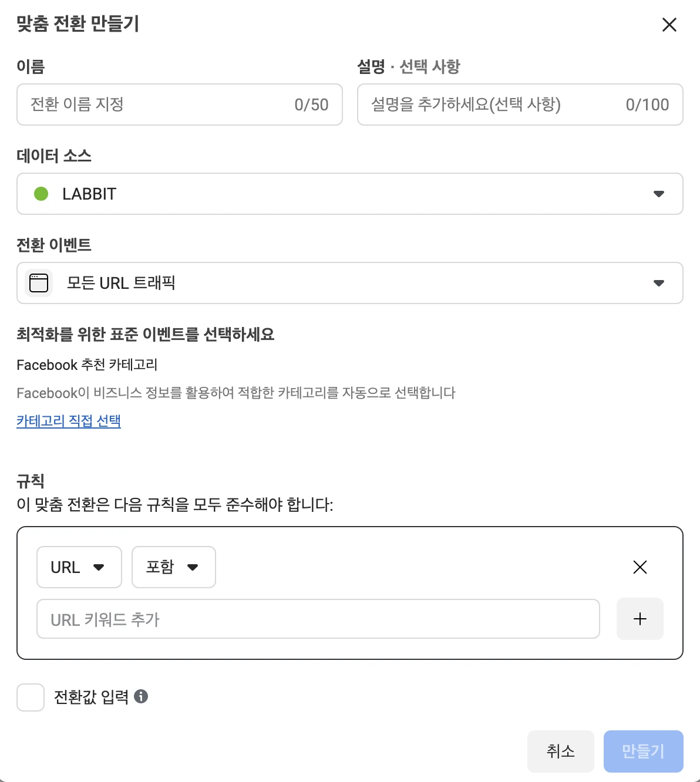Open the LABBIT data source dropdown
Viewport: 700px width, 782px height.
tap(349, 194)
